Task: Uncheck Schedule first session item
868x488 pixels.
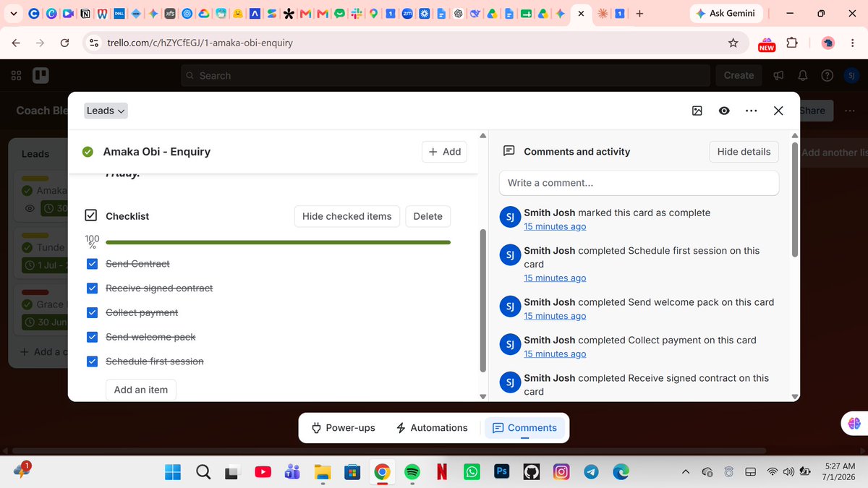Action: 92,361
